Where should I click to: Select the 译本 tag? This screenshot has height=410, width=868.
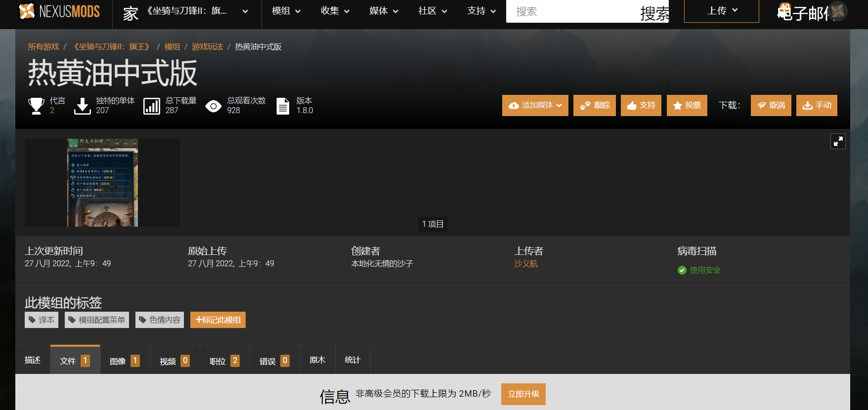[x=42, y=320]
